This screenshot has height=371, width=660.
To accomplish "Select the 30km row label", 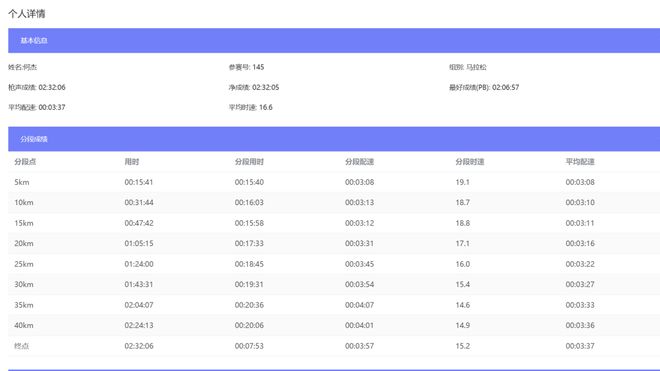I will pos(24,284).
